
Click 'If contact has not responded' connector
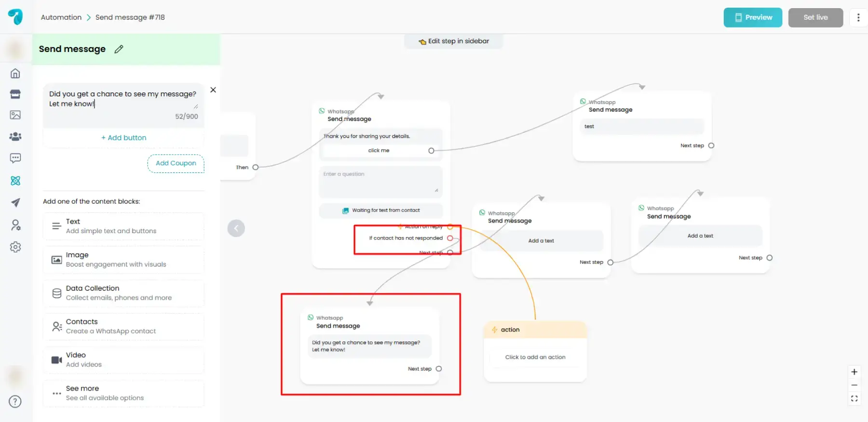tap(450, 238)
